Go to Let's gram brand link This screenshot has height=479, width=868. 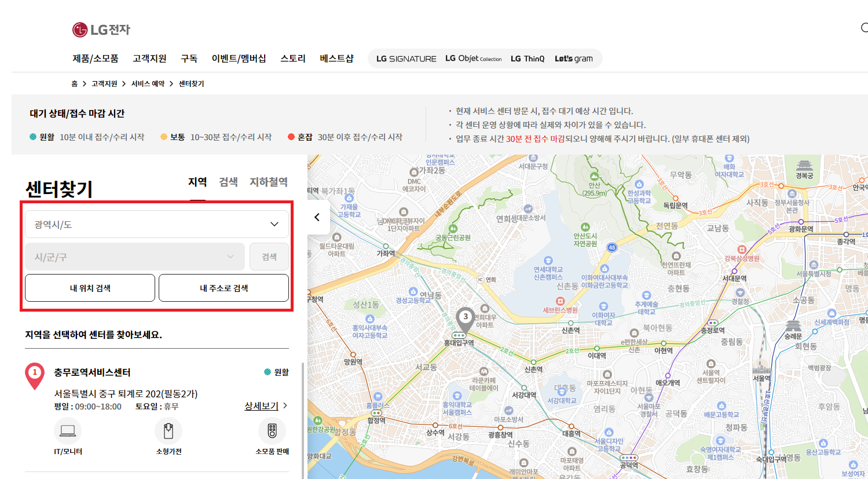pos(574,58)
